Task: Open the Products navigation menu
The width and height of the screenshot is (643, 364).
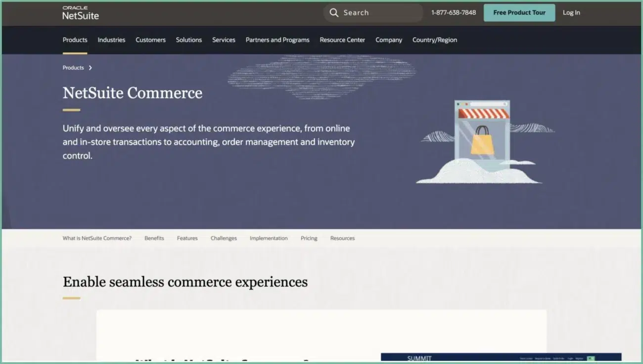Action: tap(75, 40)
